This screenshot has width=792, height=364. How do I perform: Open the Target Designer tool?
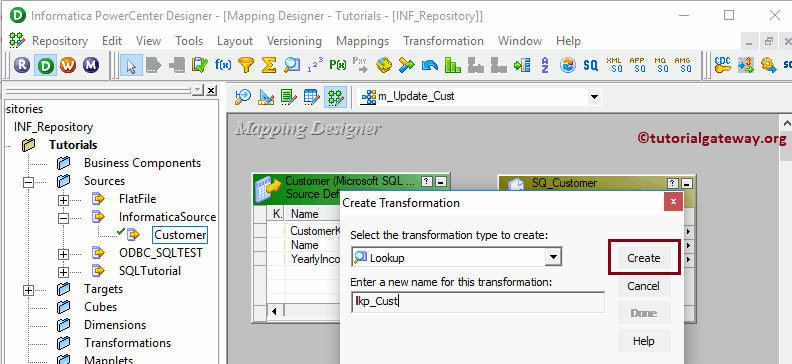266,96
